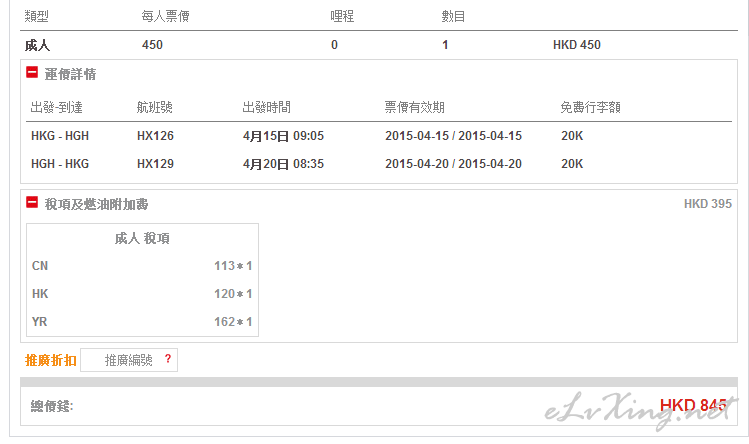Collapse the 運價詳情 section red minus icon
749x444 pixels.
[x=32, y=73]
